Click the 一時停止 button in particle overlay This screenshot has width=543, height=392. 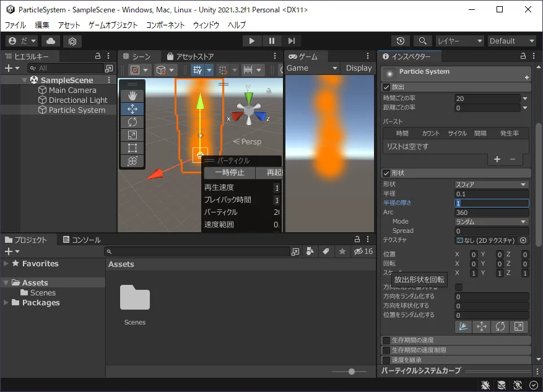(230, 172)
